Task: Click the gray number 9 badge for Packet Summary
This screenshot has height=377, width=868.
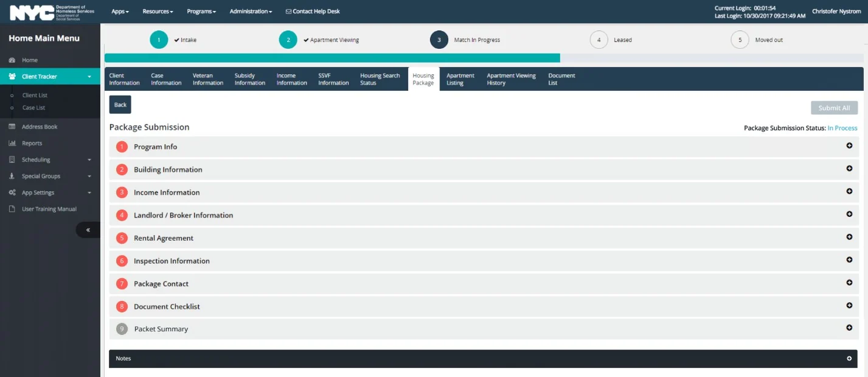Action: (x=122, y=329)
